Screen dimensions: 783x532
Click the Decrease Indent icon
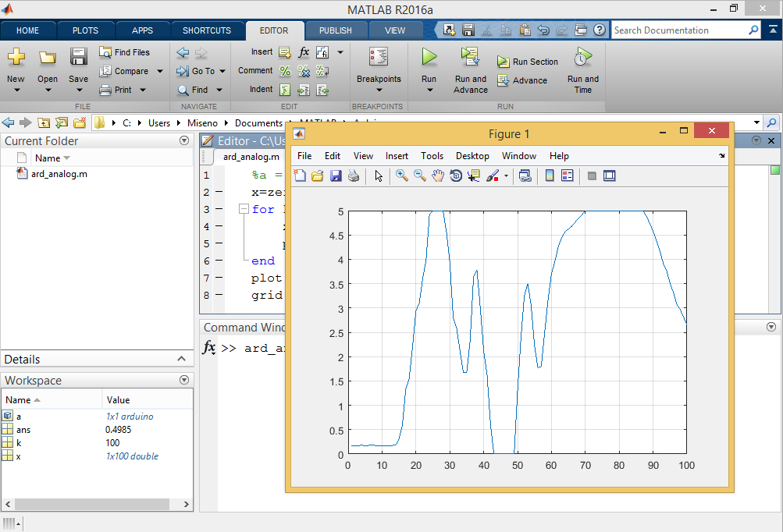(x=322, y=90)
